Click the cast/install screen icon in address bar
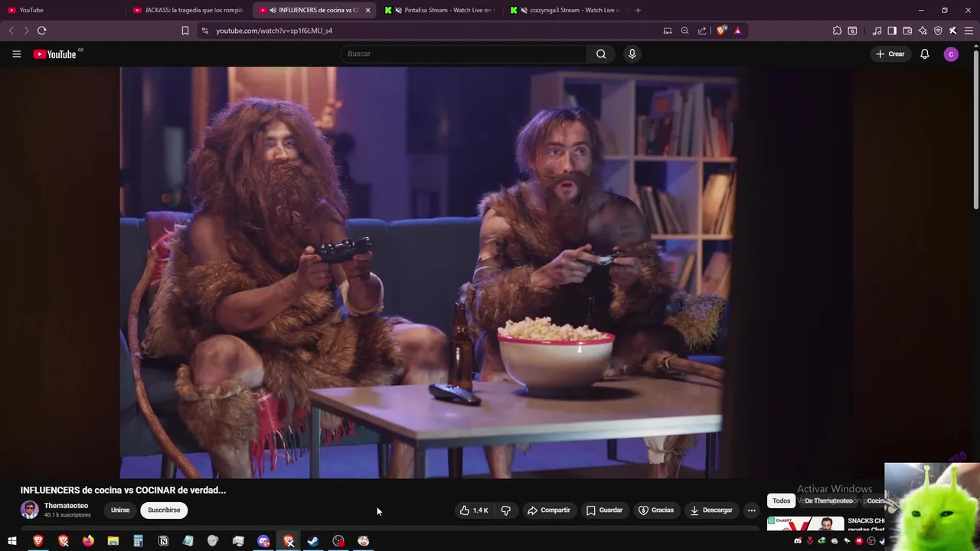Image resolution: width=980 pixels, height=551 pixels. click(668, 31)
